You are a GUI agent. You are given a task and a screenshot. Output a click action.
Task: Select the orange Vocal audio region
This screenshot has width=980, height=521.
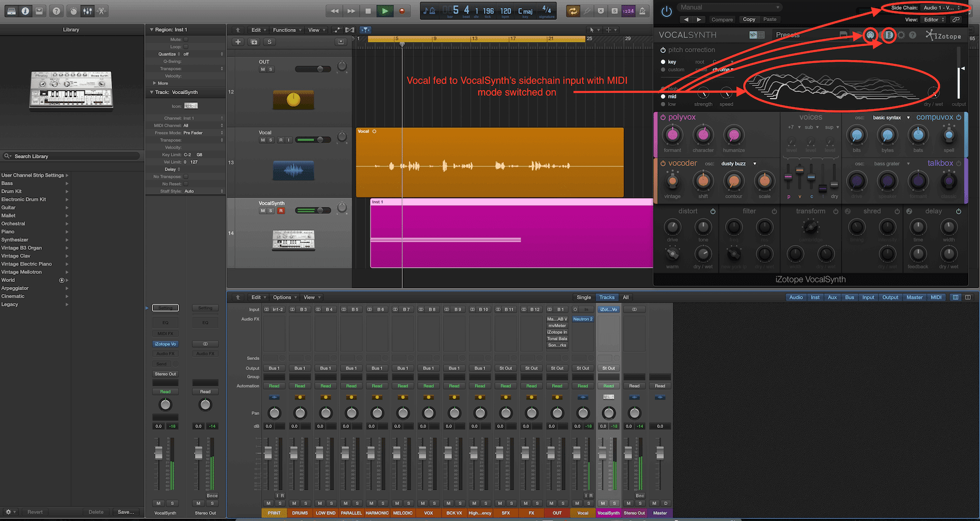click(489, 162)
